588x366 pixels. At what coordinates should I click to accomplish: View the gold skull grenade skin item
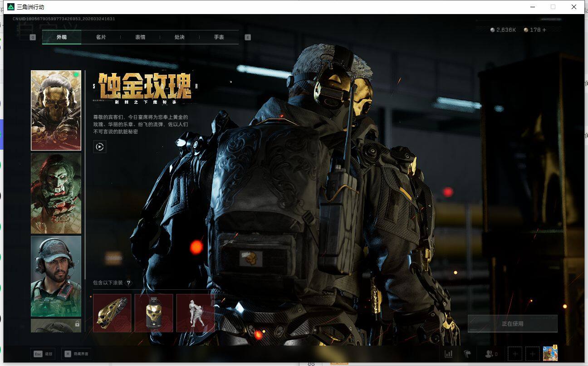[x=154, y=313]
